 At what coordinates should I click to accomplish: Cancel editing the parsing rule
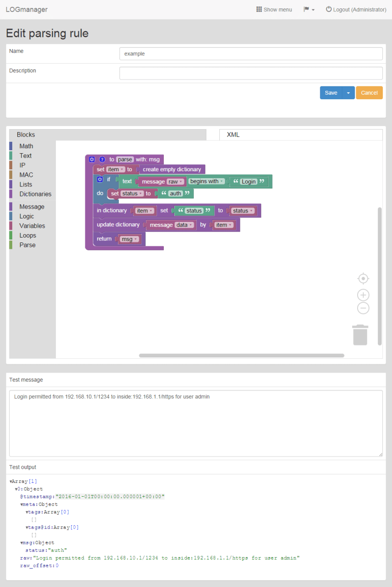click(369, 93)
